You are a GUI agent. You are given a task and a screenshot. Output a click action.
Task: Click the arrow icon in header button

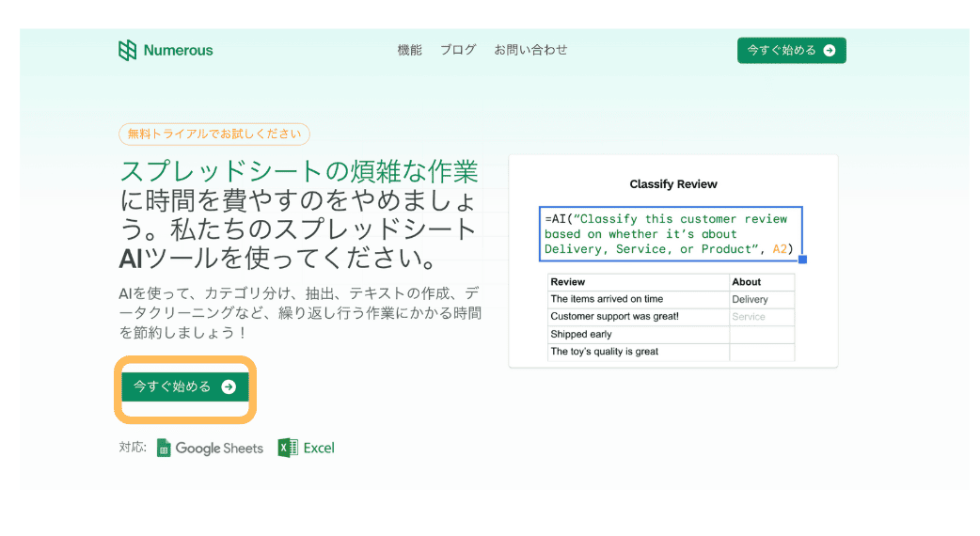click(830, 50)
